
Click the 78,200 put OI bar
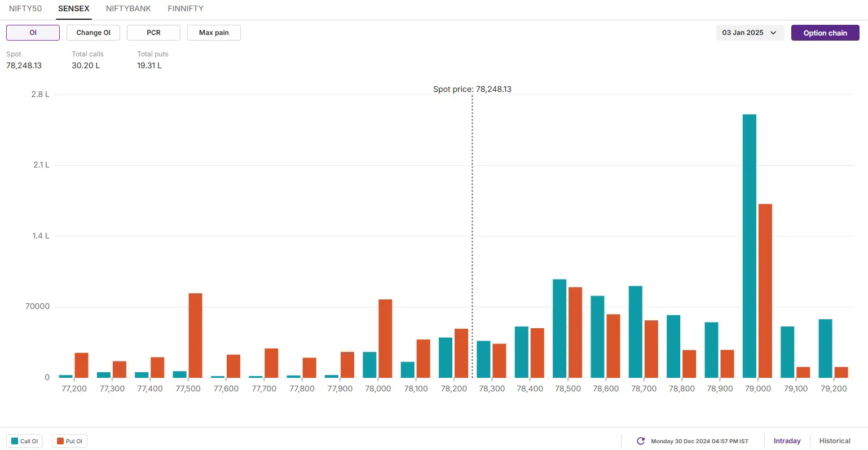tap(461, 353)
